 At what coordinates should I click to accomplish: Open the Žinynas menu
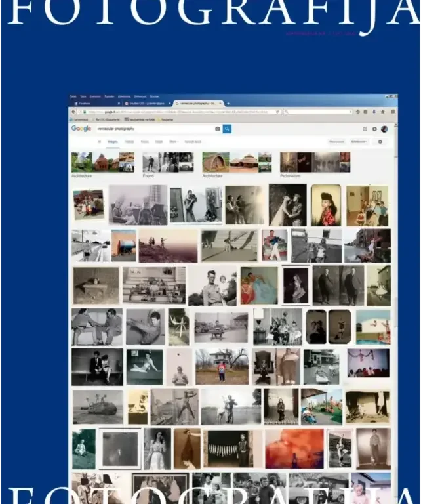[x=155, y=96]
